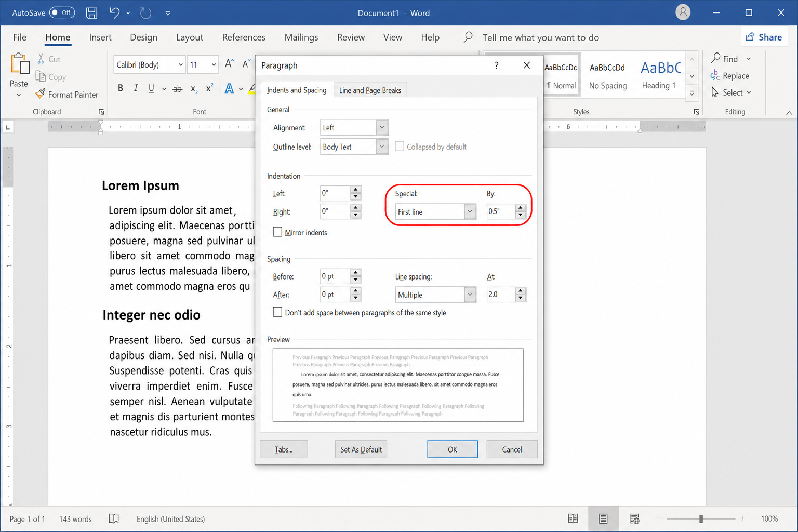Apply Subscript formatting

194,89
